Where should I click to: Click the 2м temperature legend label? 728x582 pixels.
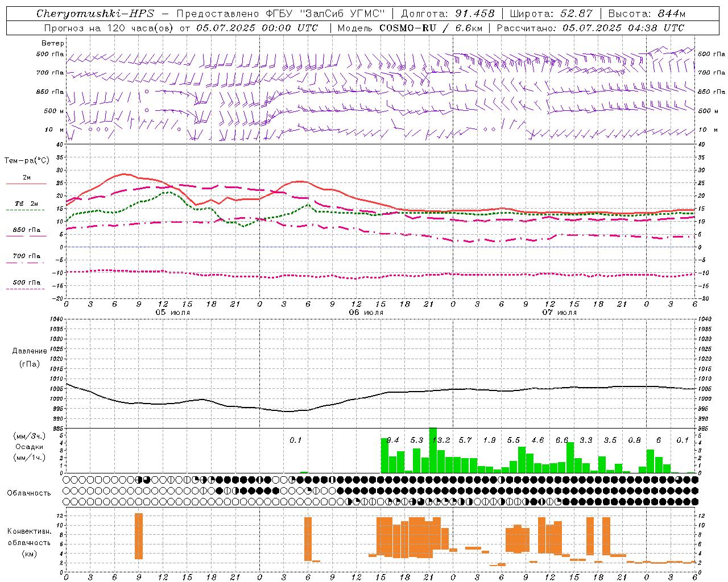[x=27, y=178]
